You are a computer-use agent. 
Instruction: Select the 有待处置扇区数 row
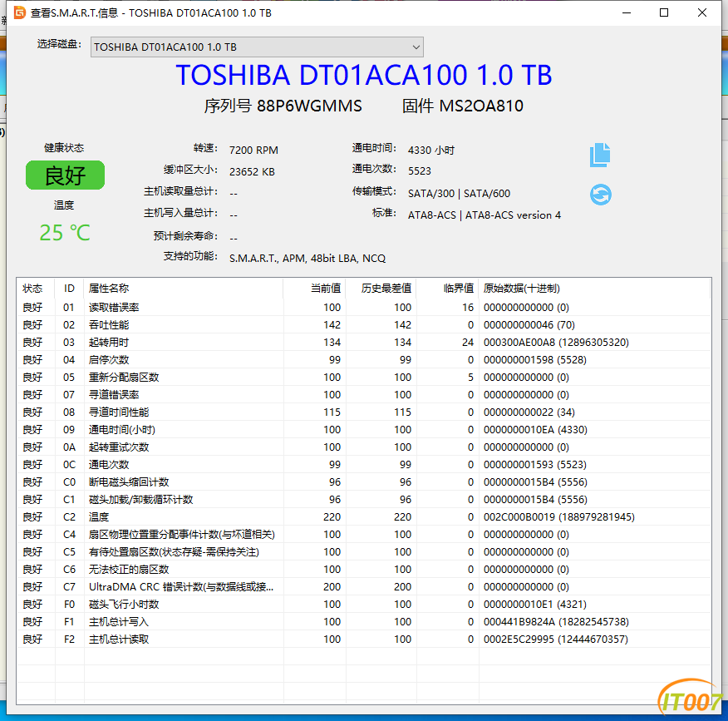point(363,552)
